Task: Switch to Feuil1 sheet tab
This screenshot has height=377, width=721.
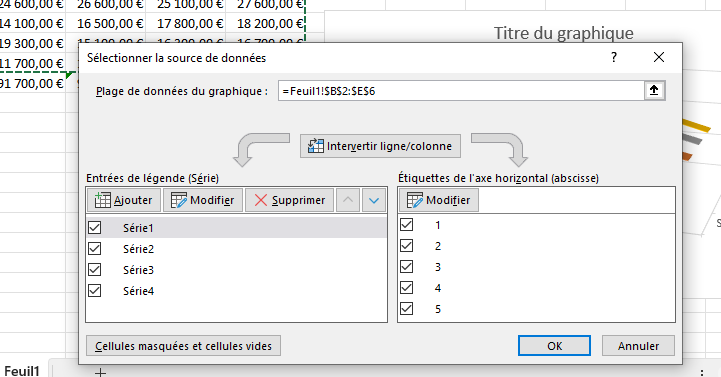Action: pos(22,371)
